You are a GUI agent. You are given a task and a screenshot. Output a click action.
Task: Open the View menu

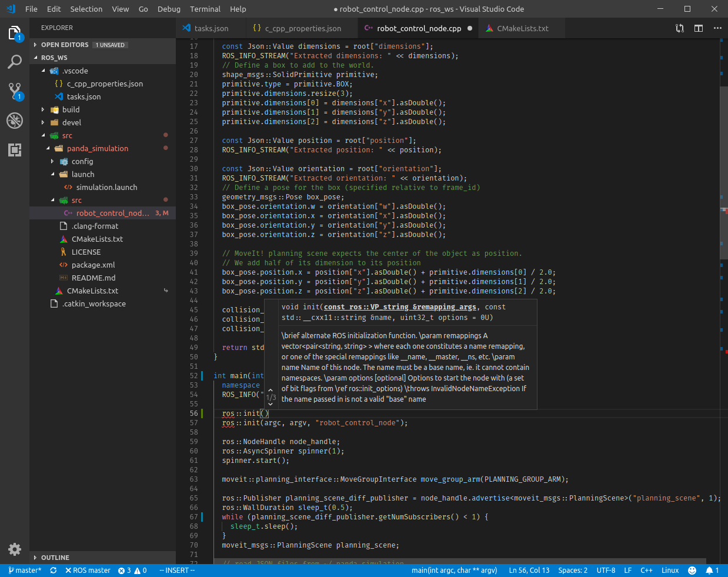tap(121, 9)
